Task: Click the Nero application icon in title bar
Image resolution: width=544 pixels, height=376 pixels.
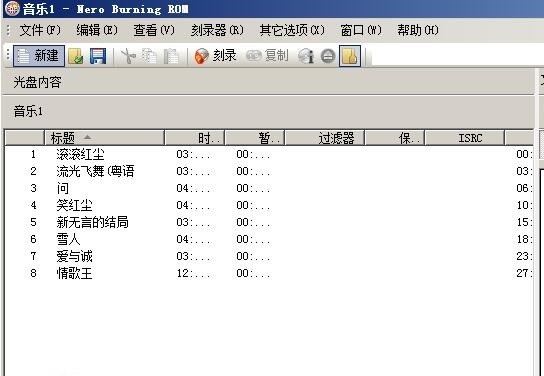Action: click(12, 8)
